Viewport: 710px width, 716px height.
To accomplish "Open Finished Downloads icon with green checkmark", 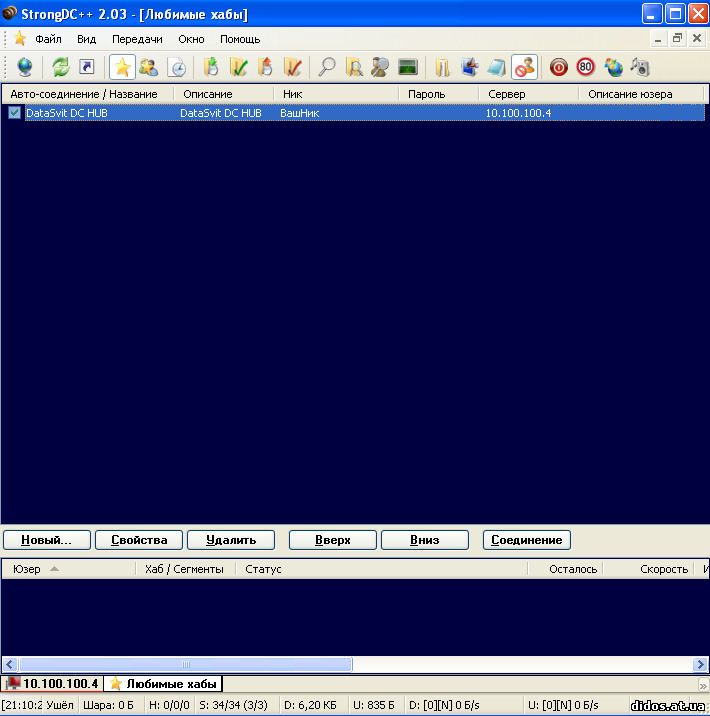I will tap(238, 67).
